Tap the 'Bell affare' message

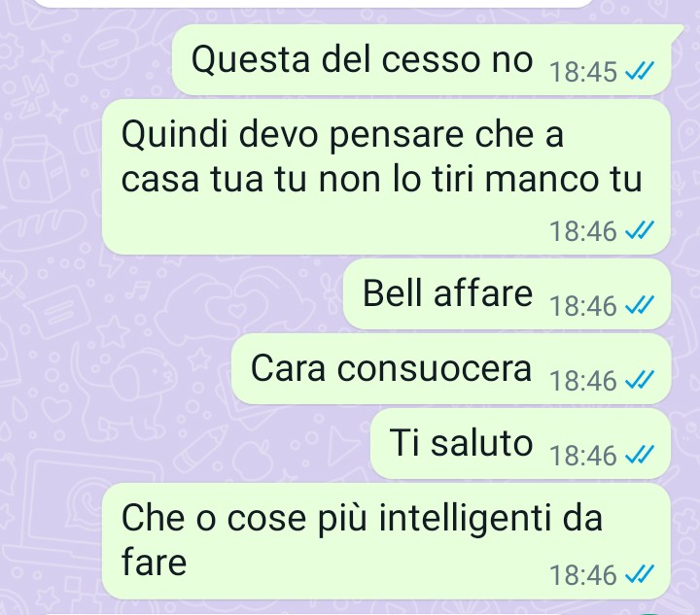coord(507,294)
